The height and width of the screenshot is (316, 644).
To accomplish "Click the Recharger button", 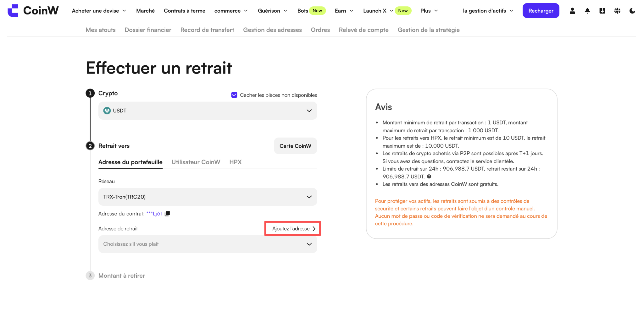I will (x=541, y=11).
